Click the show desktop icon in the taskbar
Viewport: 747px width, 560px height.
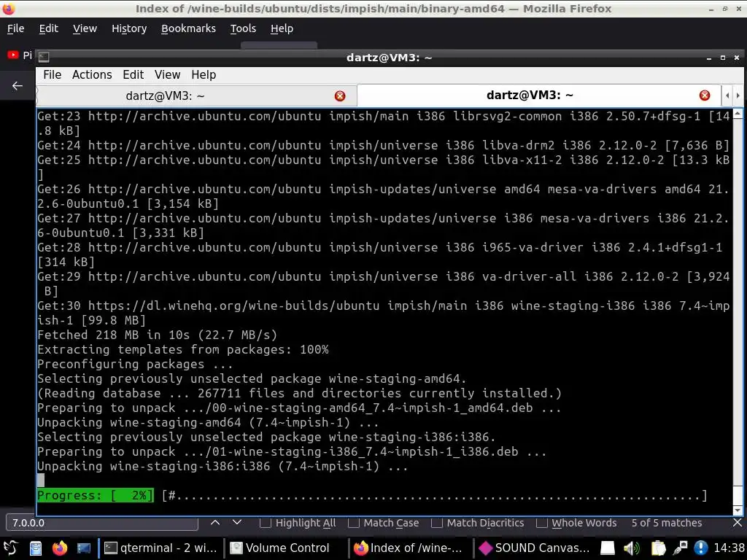pyautogui.click(x=84, y=548)
